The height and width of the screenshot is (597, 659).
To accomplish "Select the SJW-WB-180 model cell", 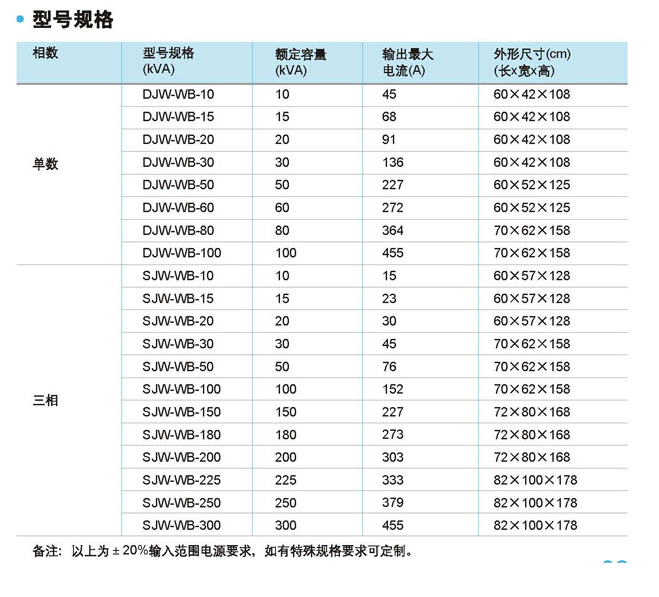I will 182,434.
